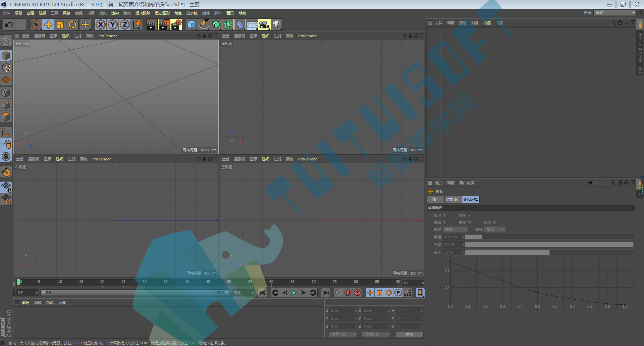The height and width of the screenshot is (346, 644).
Task: Click the blue Bend deformer icon
Action: coord(240,24)
